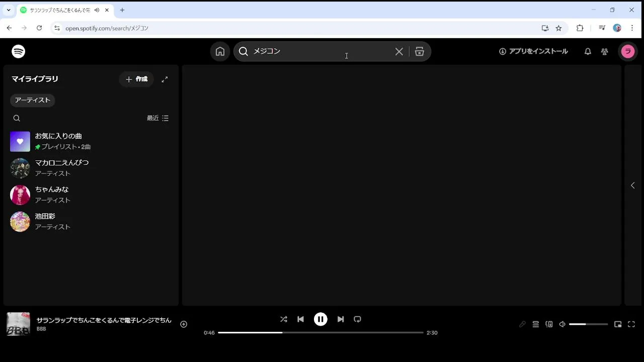Open Chrome media control icon
Image resolution: width=644 pixels, height=362 pixels.
coord(602,28)
